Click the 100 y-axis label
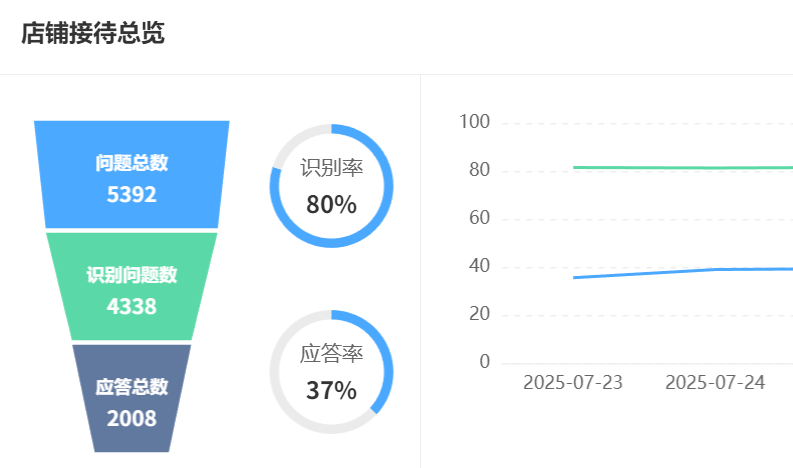 click(474, 122)
